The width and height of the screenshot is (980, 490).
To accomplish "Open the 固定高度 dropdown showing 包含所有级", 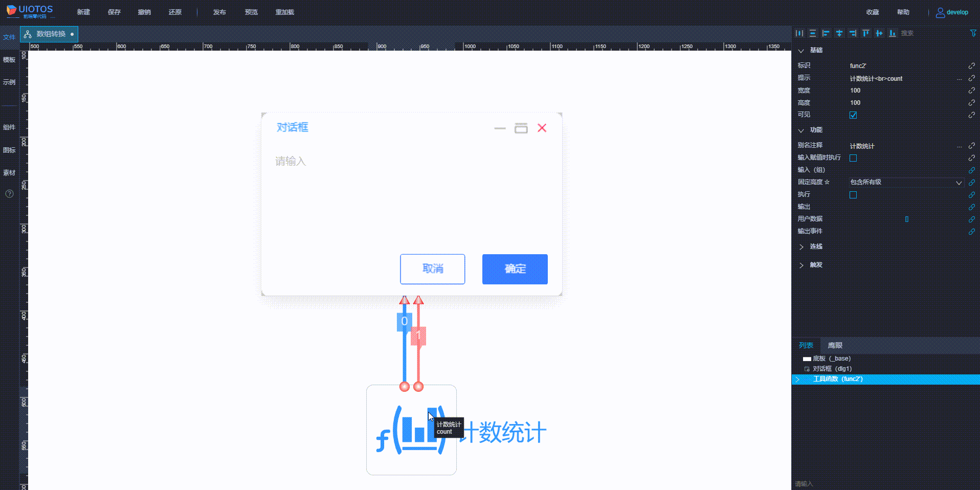I will (x=906, y=182).
